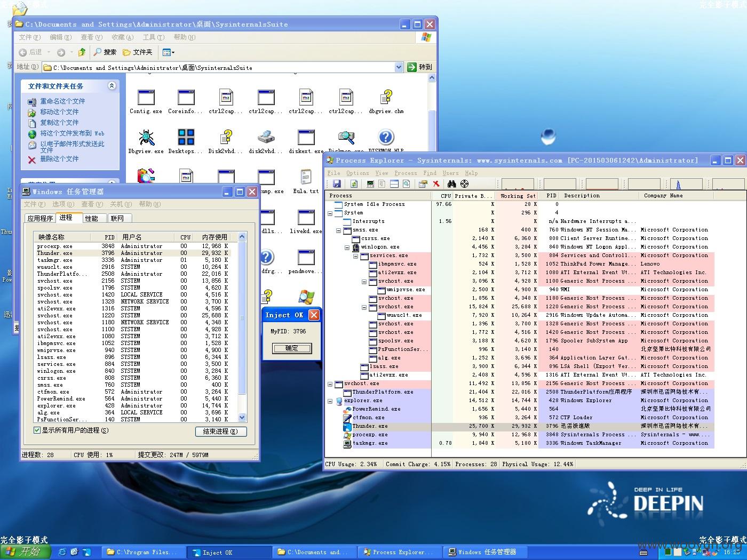The height and width of the screenshot is (560, 747).
Task: Sort by Working Set column header
Action: (x=517, y=196)
